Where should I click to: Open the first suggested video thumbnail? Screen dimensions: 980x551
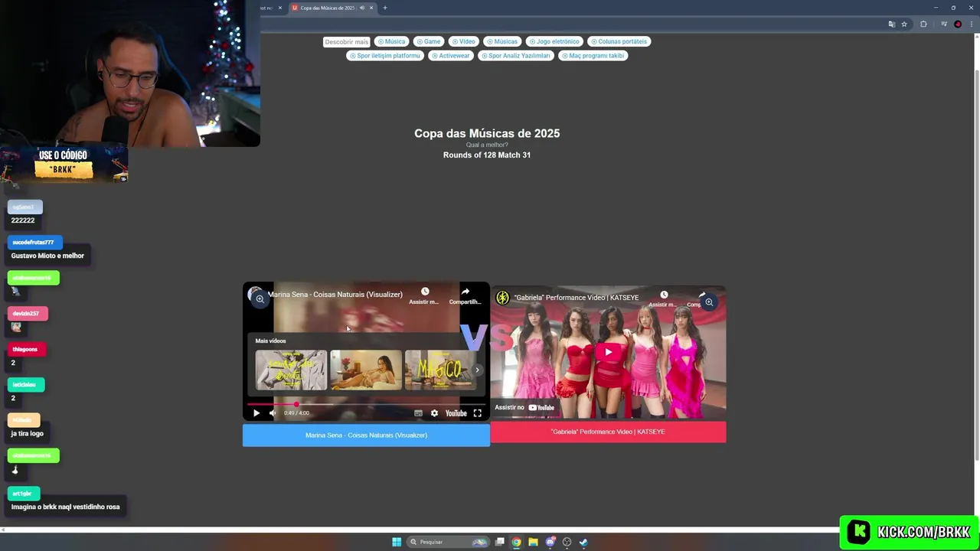click(x=291, y=370)
